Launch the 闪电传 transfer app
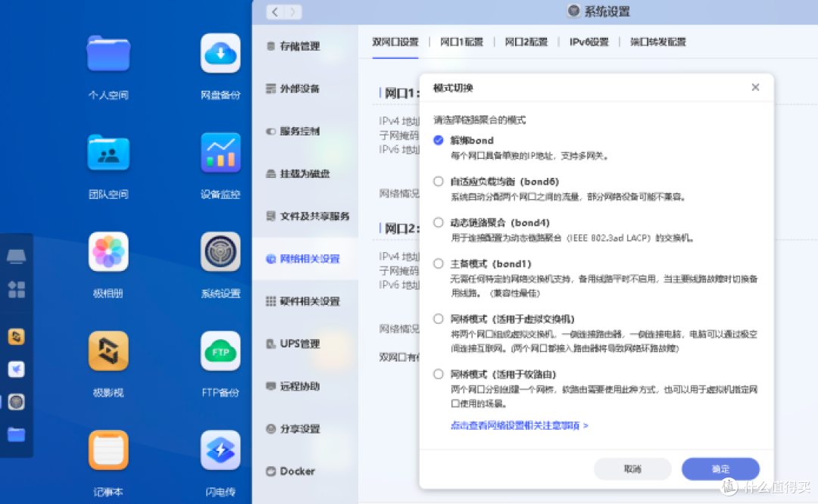 (x=220, y=450)
